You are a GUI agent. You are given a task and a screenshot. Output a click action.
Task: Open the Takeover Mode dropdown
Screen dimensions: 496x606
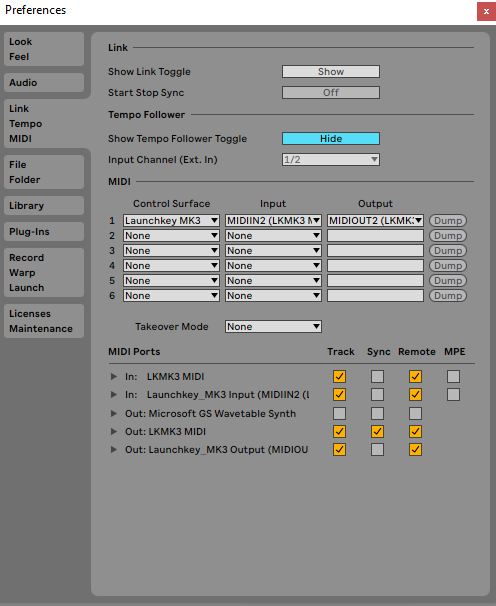pyautogui.click(x=273, y=327)
